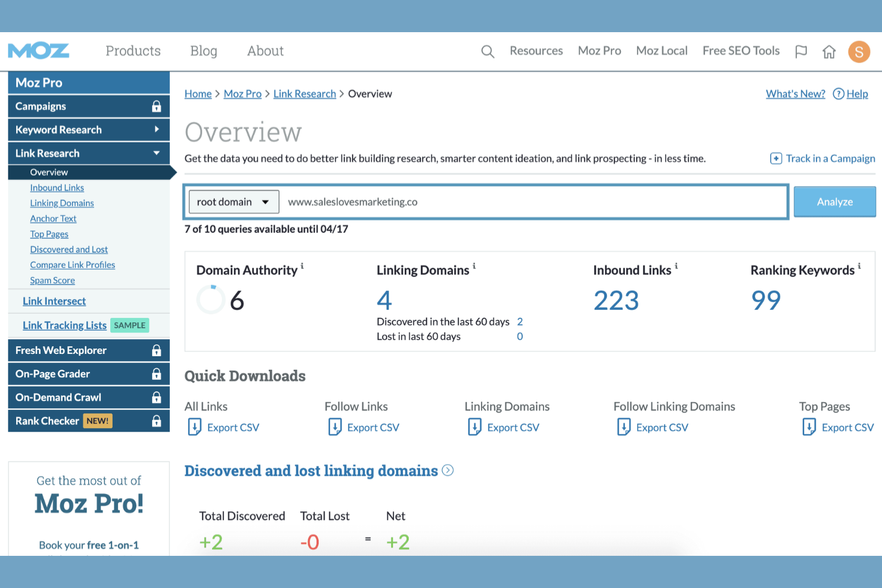Expand the Keyword Research section

point(156,129)
